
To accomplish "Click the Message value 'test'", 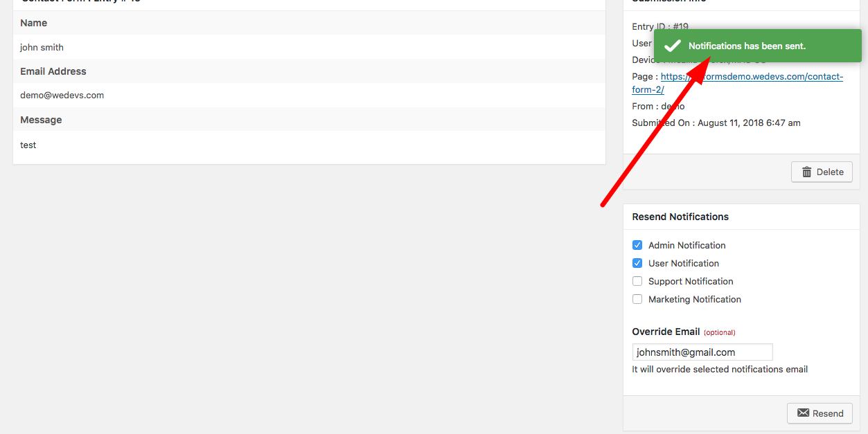I will pyautogui.click(x=28, y=145).
